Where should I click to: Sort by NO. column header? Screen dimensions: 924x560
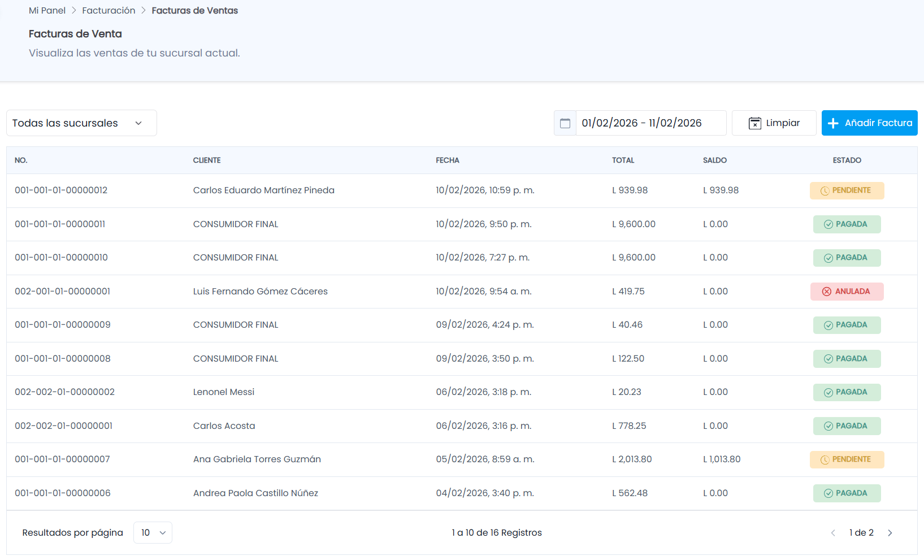click(21, 160)
